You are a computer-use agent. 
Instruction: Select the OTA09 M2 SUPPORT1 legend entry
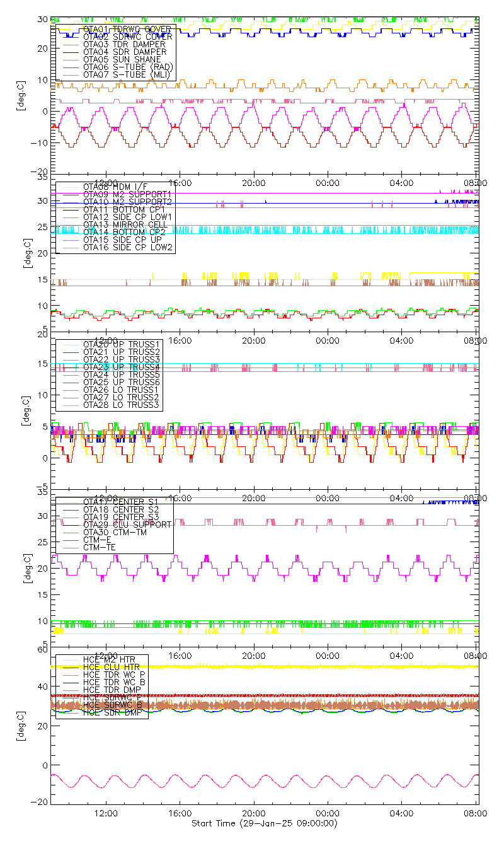(127, 194)
